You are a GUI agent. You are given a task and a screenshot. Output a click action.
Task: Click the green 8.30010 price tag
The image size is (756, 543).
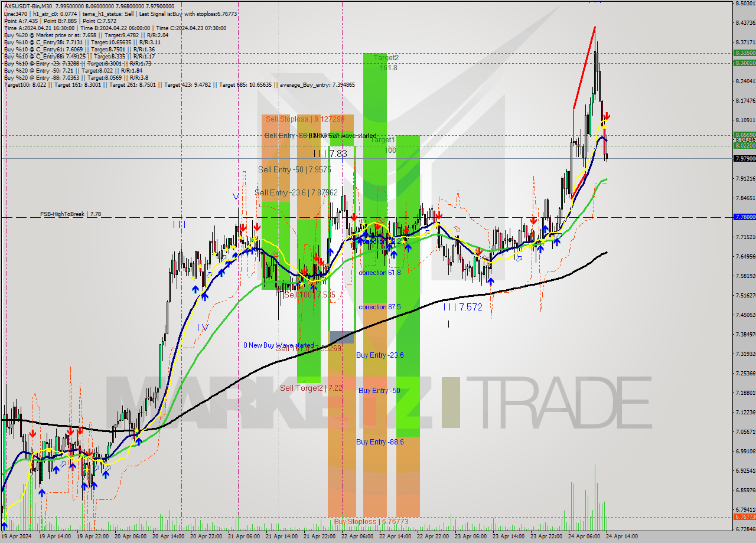click(x=744, y=63)
